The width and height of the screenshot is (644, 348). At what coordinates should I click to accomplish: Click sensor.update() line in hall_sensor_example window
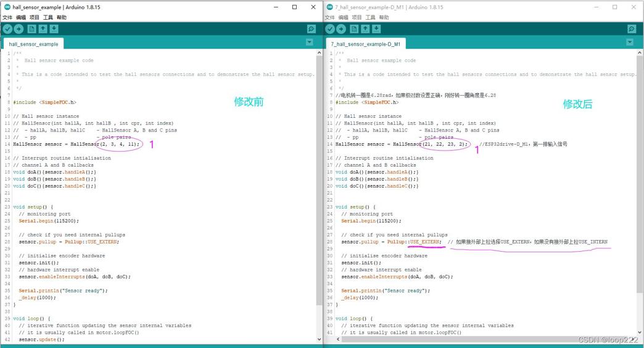pyautogui.click(x=41, y=340)
